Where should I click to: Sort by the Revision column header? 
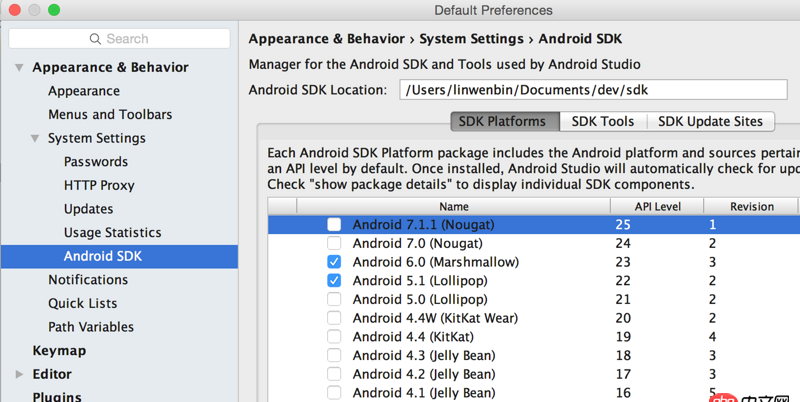point(752,207)
